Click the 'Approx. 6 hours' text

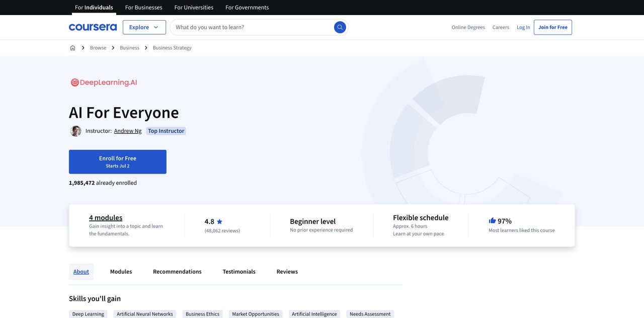coord(410,226)
